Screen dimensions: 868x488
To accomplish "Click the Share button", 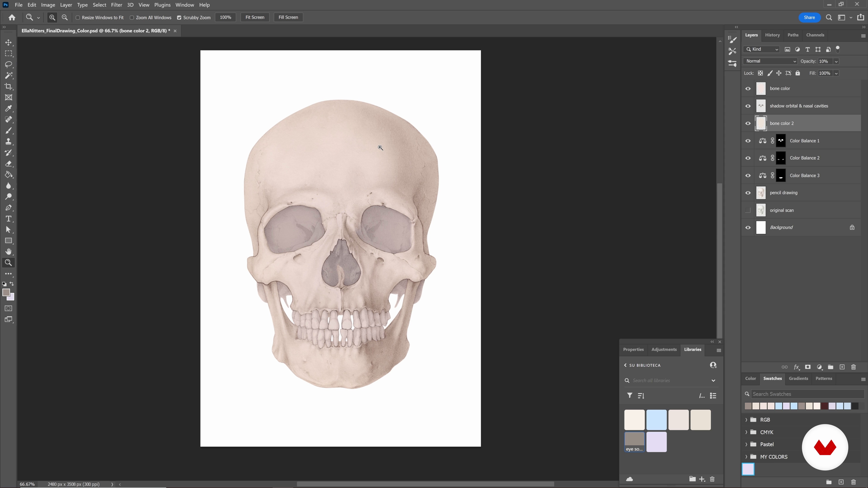I will pyautogui.click(x=809, y=18).
